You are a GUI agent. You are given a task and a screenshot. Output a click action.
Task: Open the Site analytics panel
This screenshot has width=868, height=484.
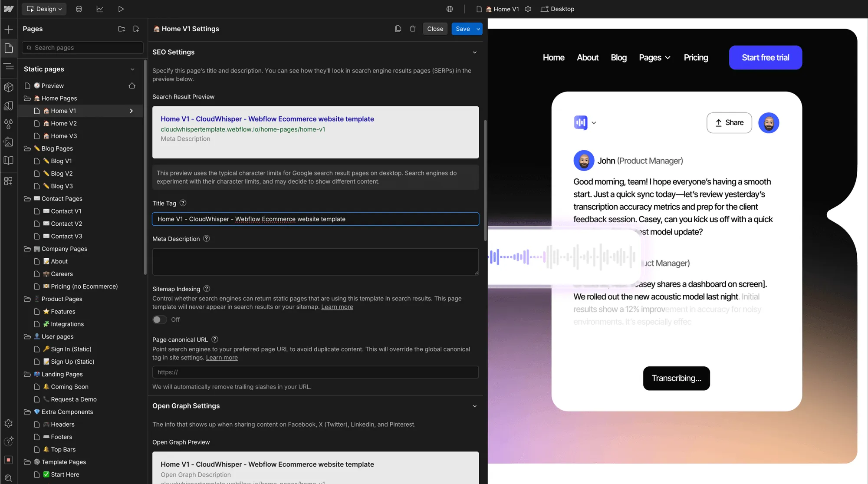(100, 9)
